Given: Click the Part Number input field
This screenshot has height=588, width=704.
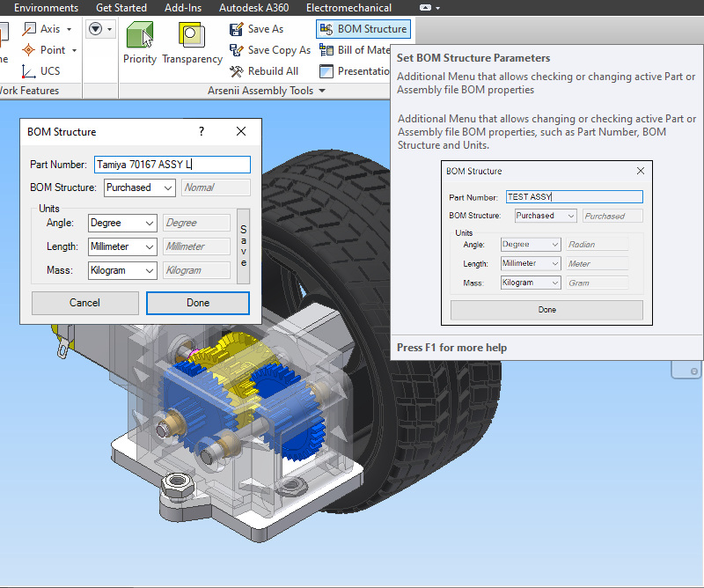Looking at the screenshot, I should tap(172, 165).
